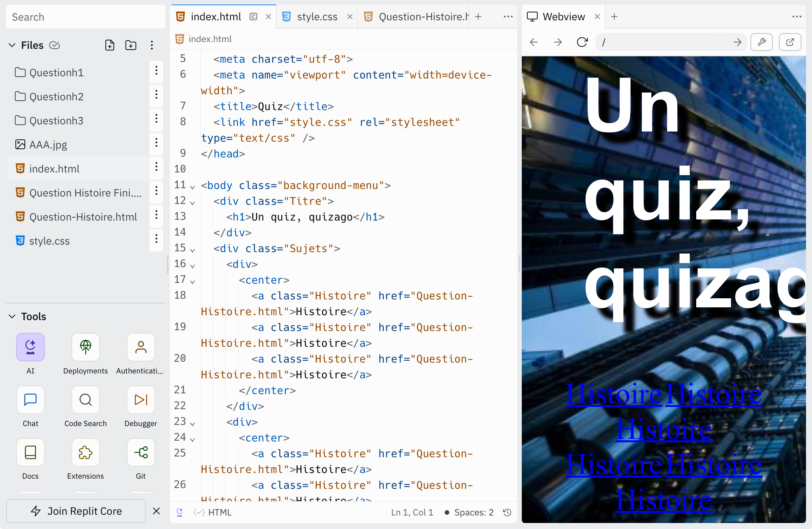Reload the Webview page
The image size is (812, 529).
click(582, 42)
